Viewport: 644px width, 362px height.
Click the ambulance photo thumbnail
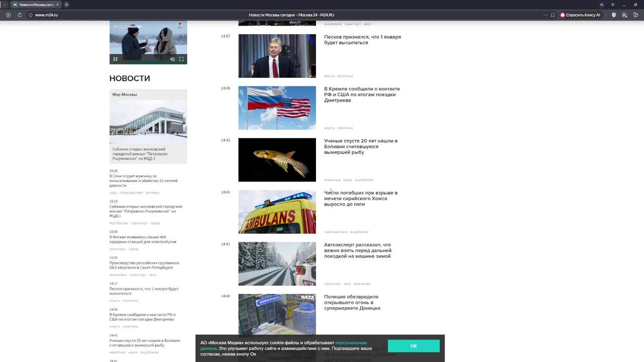pyautogui.click(x=277, y=212)
